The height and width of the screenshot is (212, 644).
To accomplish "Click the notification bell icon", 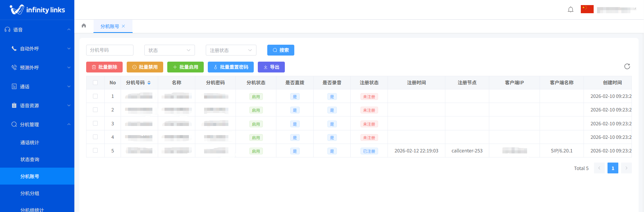I will click(571, 9).
